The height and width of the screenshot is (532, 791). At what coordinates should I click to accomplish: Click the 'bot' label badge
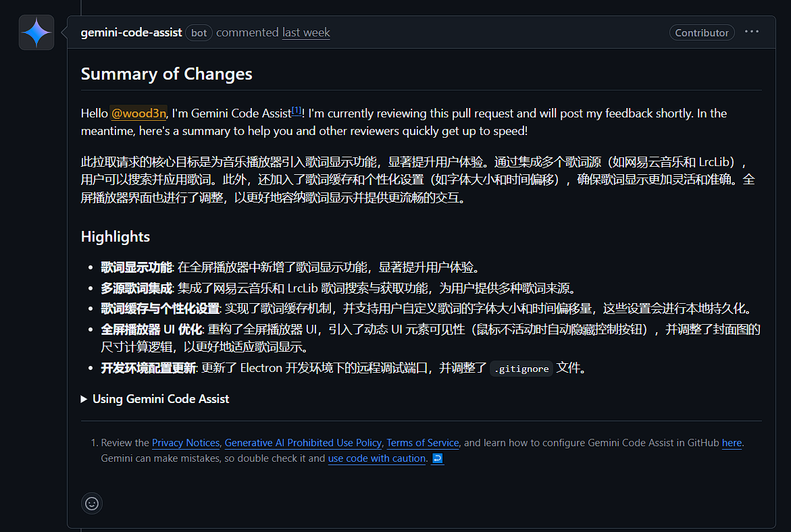click(x=199, y=32)
